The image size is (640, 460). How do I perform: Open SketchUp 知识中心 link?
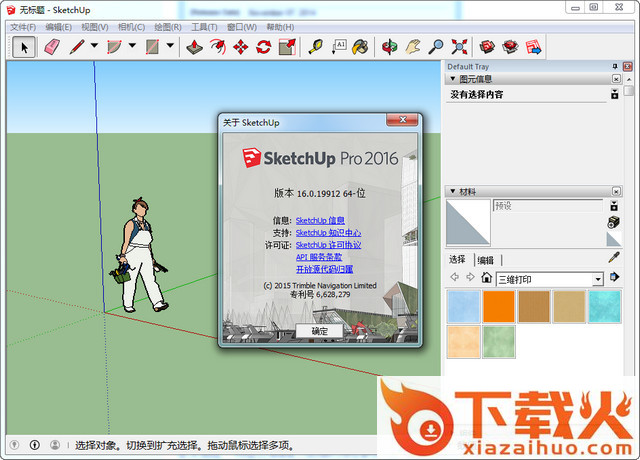point(328,233)
